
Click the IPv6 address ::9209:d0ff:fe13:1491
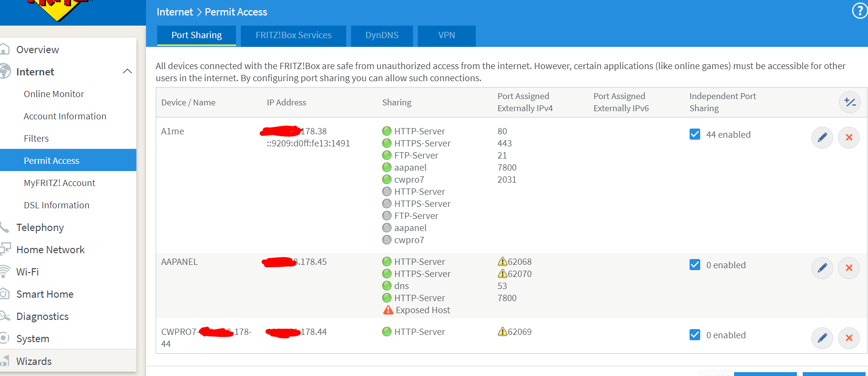point(309,143)
